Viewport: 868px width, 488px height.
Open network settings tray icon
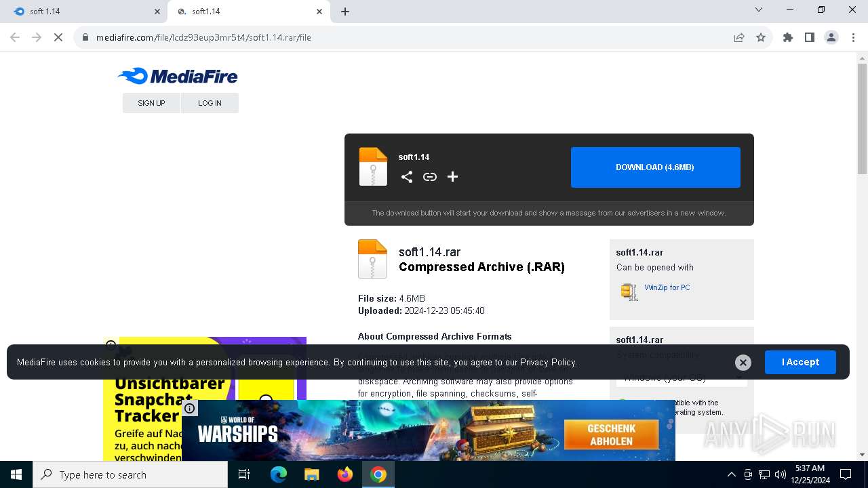click(x=764, y=474)
